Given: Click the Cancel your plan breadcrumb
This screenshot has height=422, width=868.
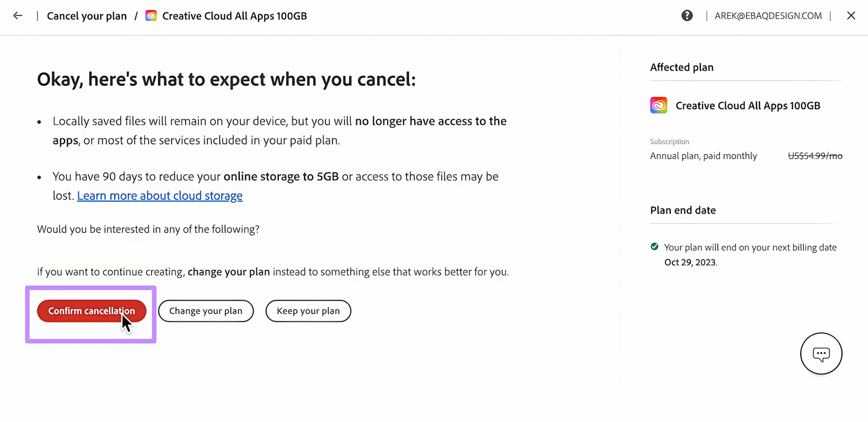Looking at the screenshot, I should pos(87,16).
